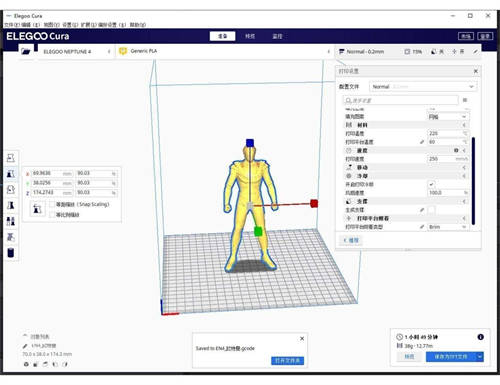Toggle the Snap Scaling checkbox

[x=52, y=204]
